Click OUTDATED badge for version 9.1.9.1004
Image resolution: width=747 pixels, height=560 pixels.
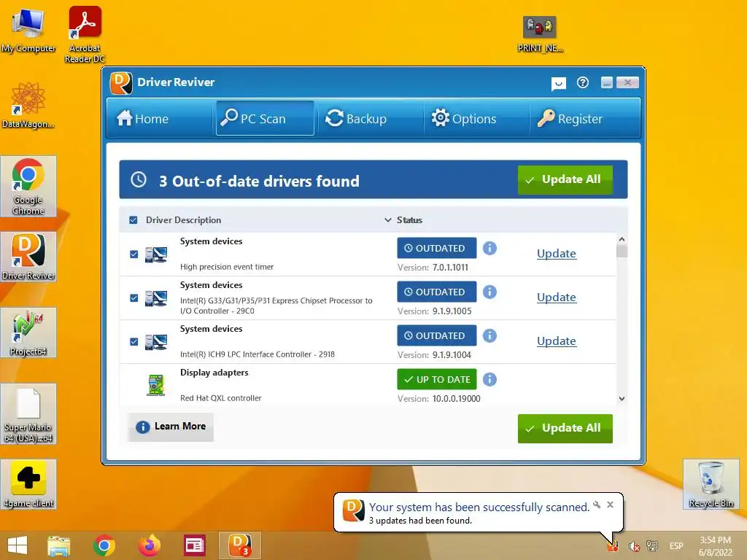pos(437,335)
